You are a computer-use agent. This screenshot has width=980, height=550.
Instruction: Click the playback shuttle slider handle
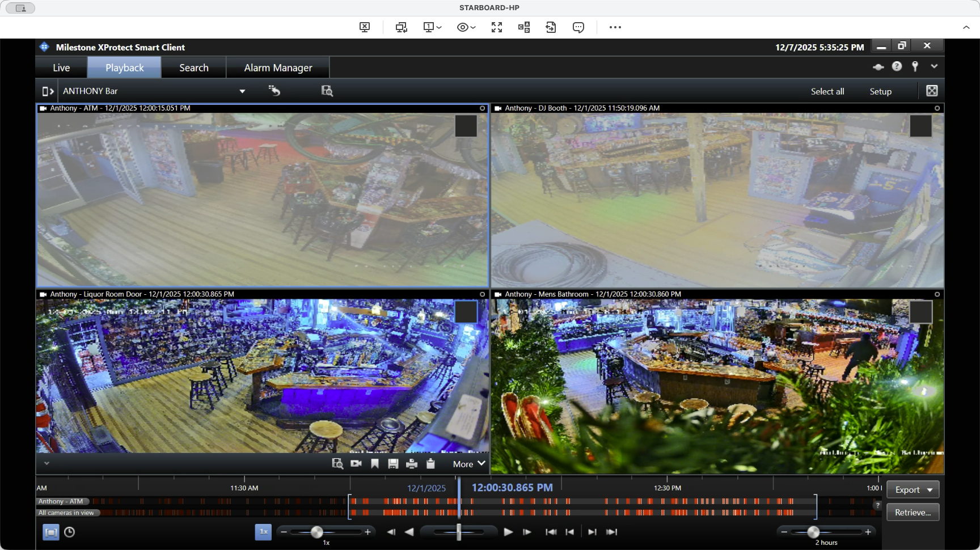[459, 532]
